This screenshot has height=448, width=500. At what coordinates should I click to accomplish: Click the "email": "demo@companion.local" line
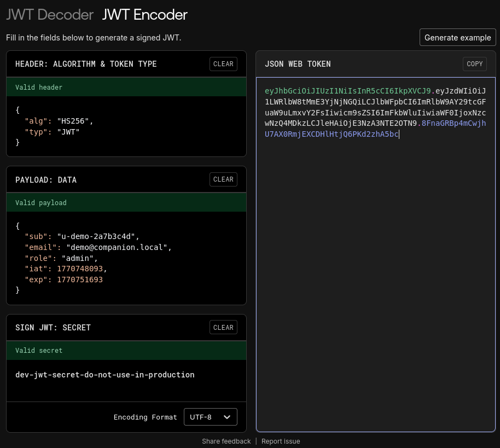98,247
